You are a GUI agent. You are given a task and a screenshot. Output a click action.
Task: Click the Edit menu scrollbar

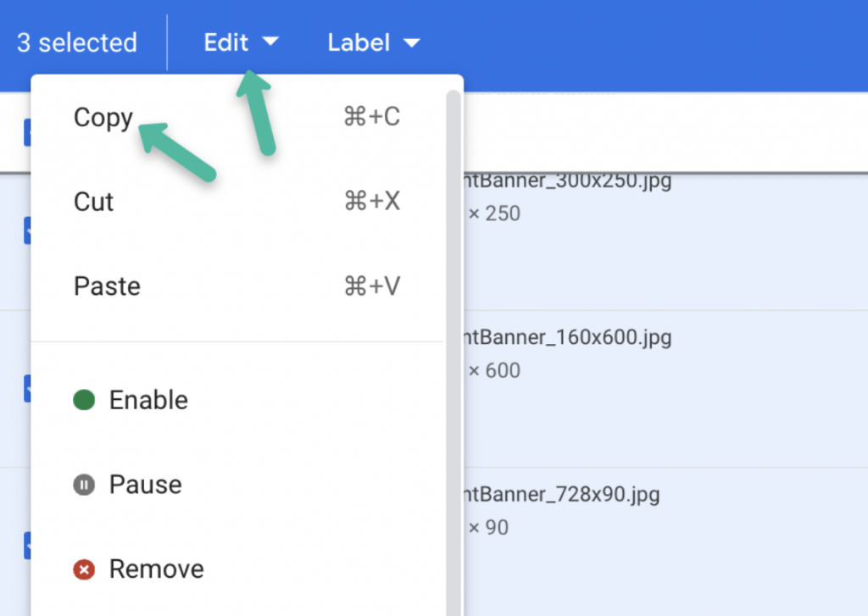pyautogui.click(x=453, y=254)
